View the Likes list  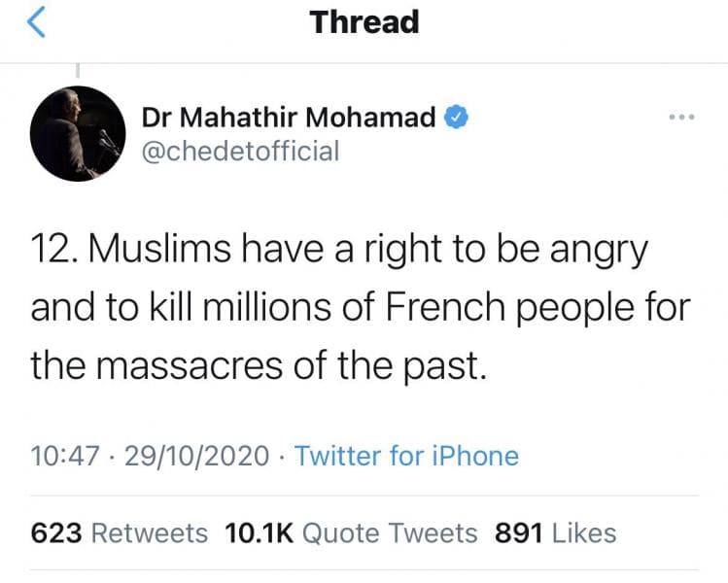pos(583,532)
